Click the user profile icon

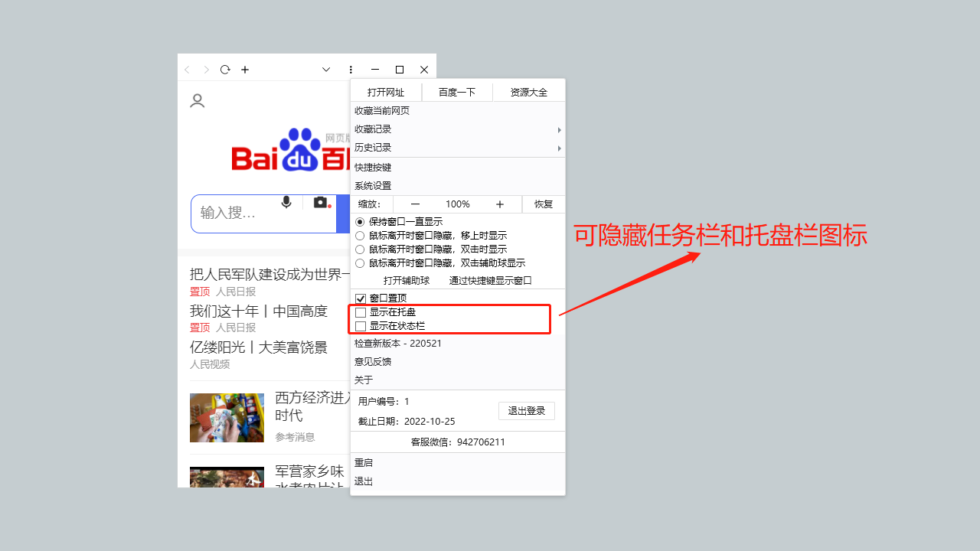point(197,100)
